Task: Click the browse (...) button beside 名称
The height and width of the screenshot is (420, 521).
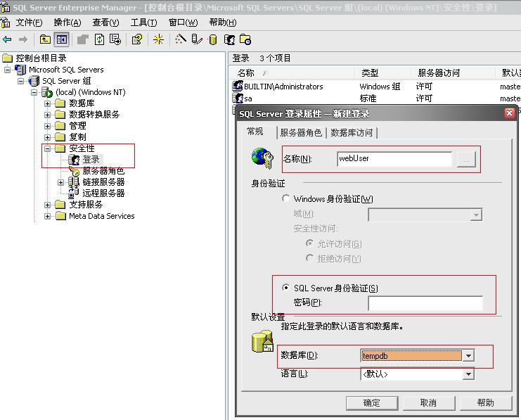Action: (466, 159)
